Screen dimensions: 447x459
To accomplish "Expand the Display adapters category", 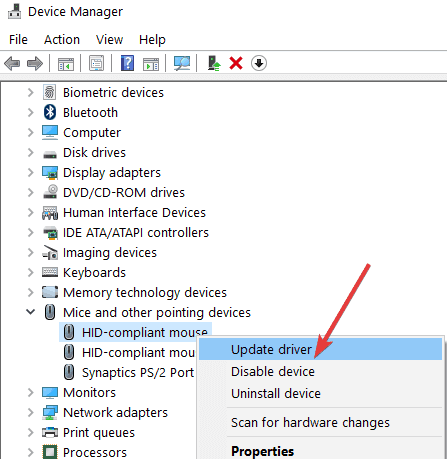I will tap(31, 172).
